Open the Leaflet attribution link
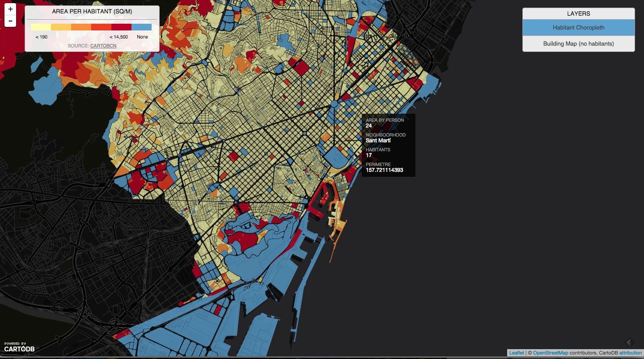Image resolution: width=644 pixels, height=359 pixels. 517,353
